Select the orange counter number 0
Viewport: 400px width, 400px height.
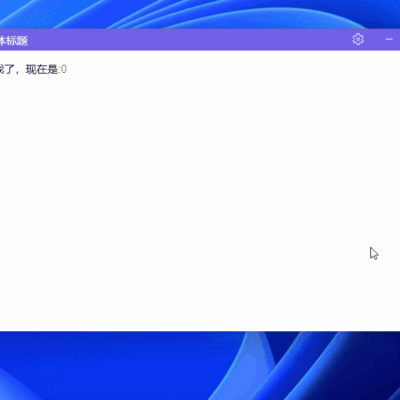coord(64,69)
